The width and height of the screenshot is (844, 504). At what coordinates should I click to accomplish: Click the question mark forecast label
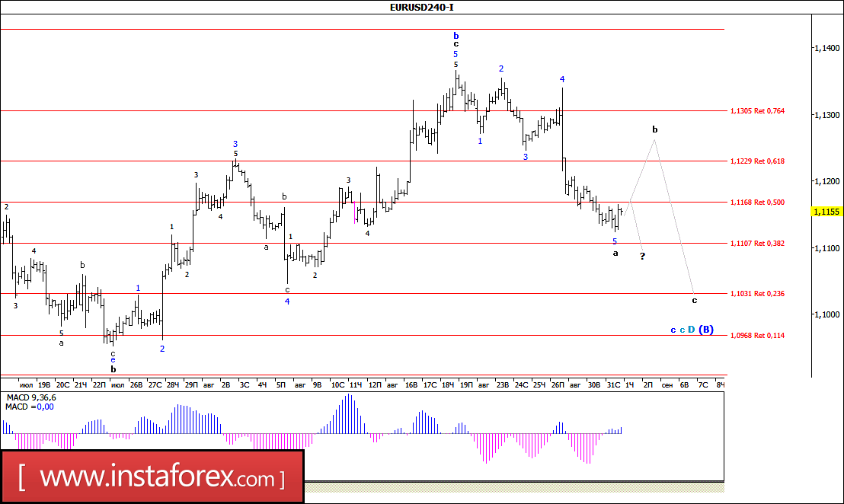pos(642,257)
